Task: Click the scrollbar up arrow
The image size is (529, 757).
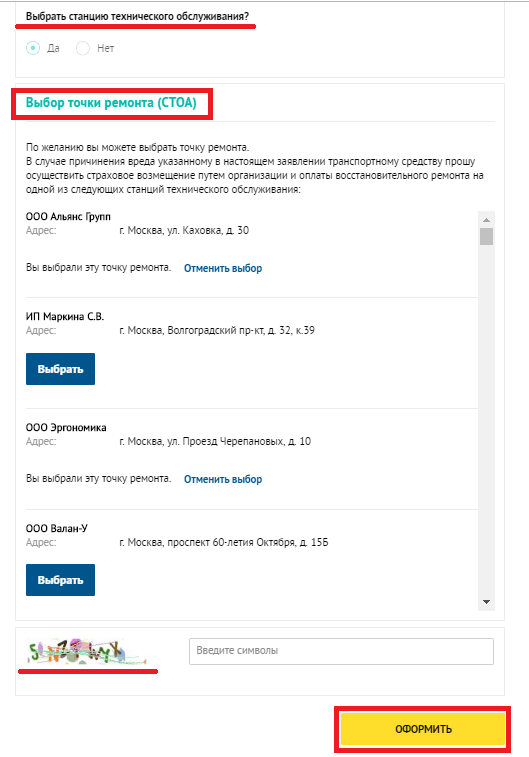Action: 487,220
